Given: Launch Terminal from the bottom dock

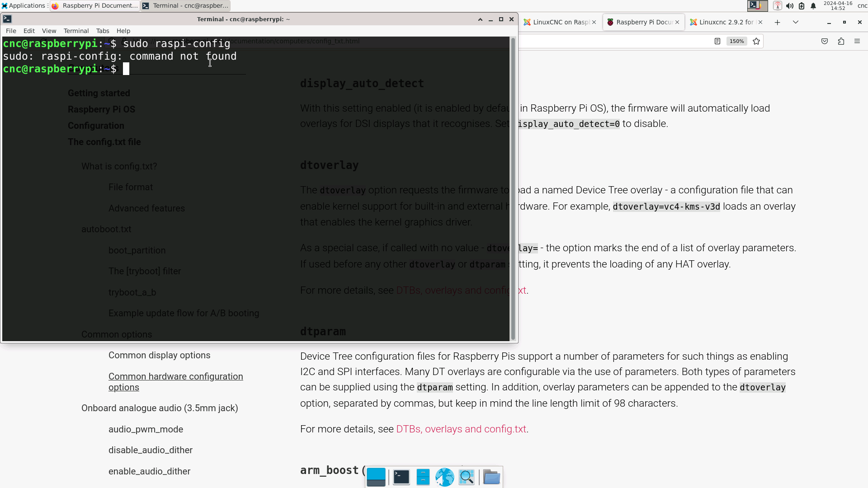Looking at the screenshot, I should (401, 477).
